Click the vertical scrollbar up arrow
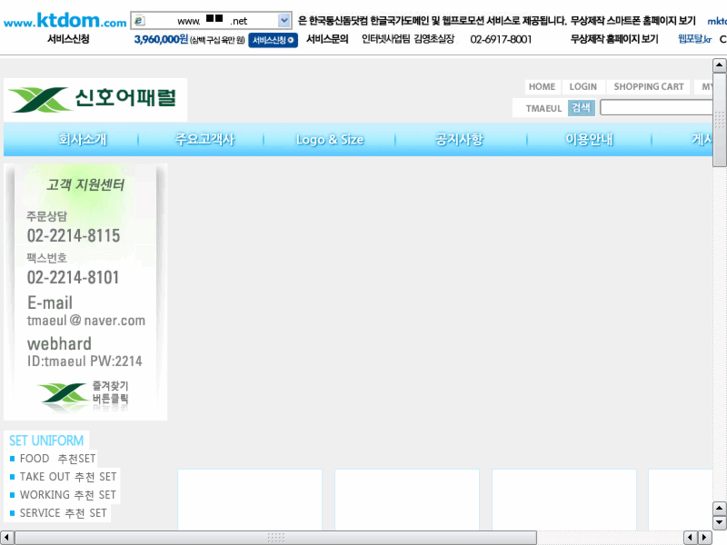Viewport: 727px width, 545px height. [x=719, y=65]
